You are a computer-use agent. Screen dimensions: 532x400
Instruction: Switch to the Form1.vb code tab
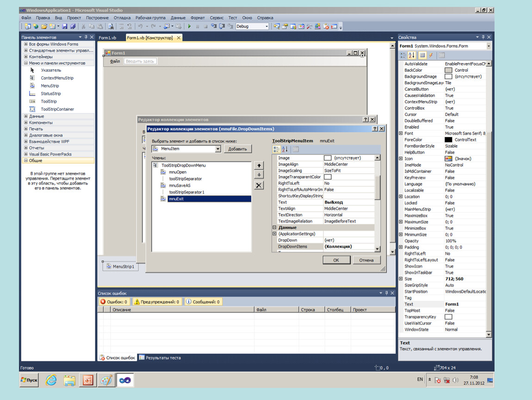point(107,37)
